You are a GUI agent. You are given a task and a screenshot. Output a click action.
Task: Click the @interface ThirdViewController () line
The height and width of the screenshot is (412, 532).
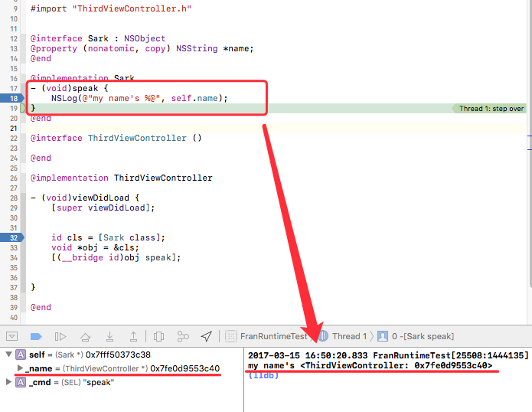pyautogui.click(x=116, y=138)
